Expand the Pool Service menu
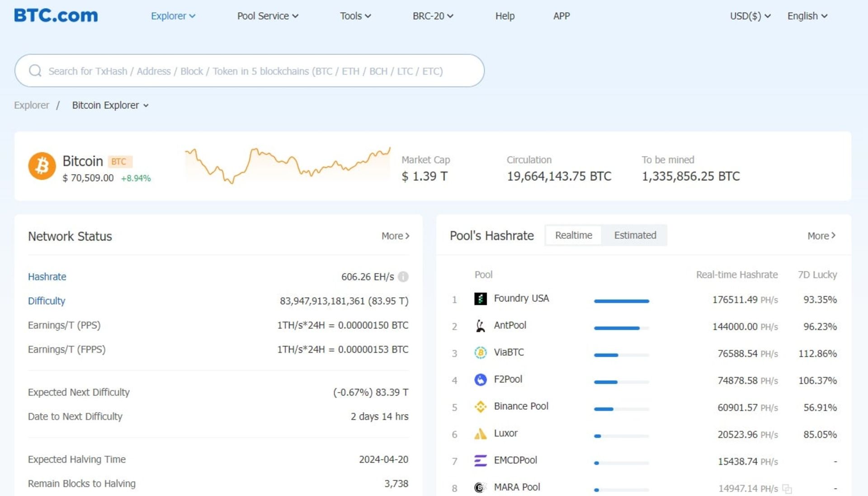Image resolution: width=868 pixels, height=496 pixels. [x=268, y=16]
